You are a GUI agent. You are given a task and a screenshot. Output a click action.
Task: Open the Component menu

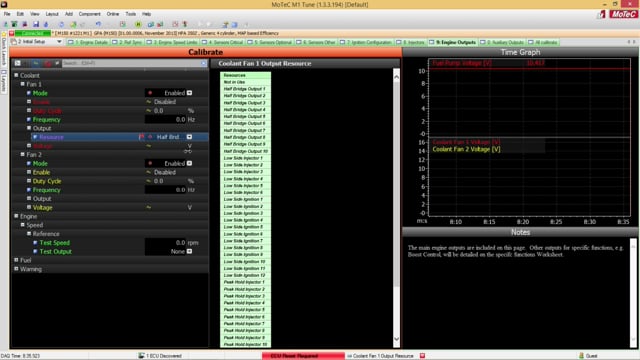click(x=89, y=14)
